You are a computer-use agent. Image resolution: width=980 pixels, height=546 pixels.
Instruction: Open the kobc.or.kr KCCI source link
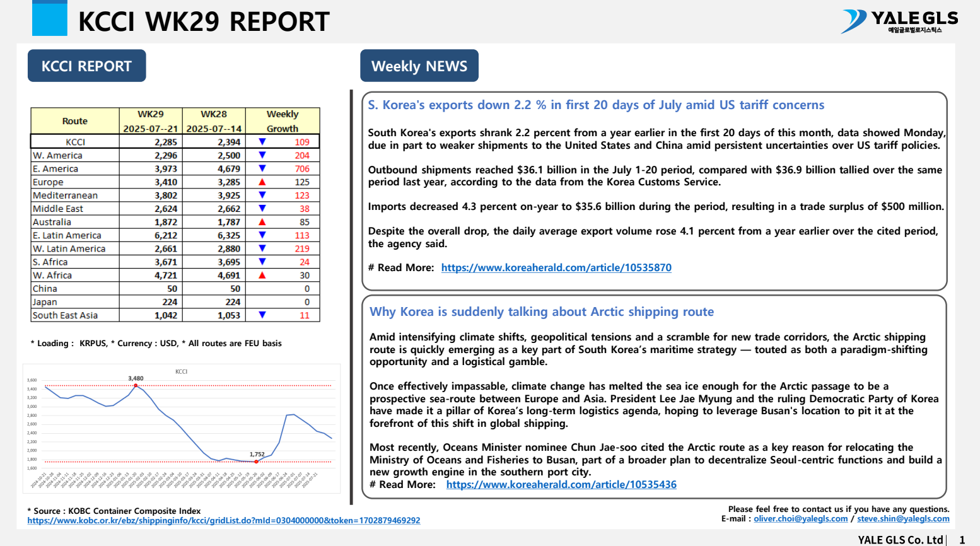coord(224,521)
